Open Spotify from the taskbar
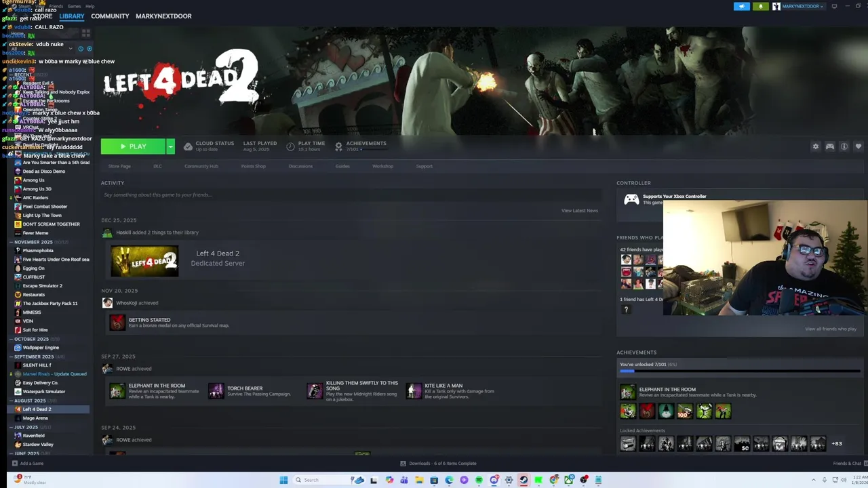868x488 pixels. click(x=479, y=480)
